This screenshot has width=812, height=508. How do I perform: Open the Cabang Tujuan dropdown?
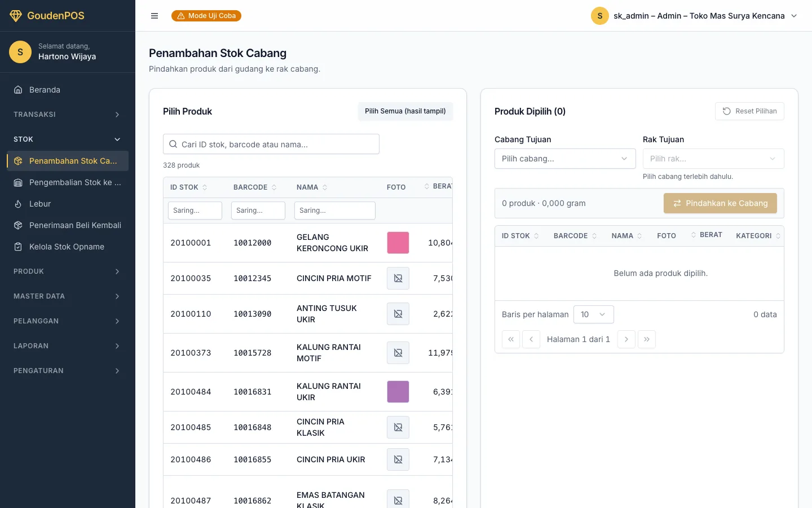click(x=565, y=159)
